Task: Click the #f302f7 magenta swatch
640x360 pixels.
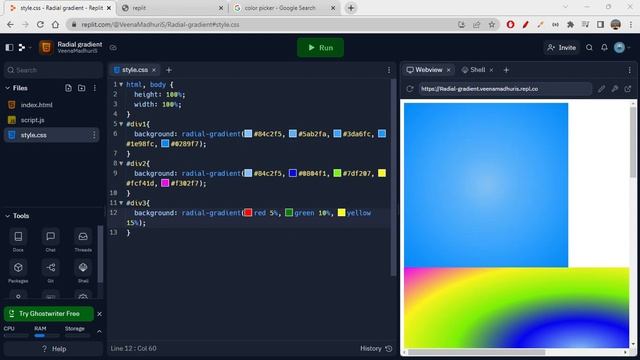Action: pos(165,183)
